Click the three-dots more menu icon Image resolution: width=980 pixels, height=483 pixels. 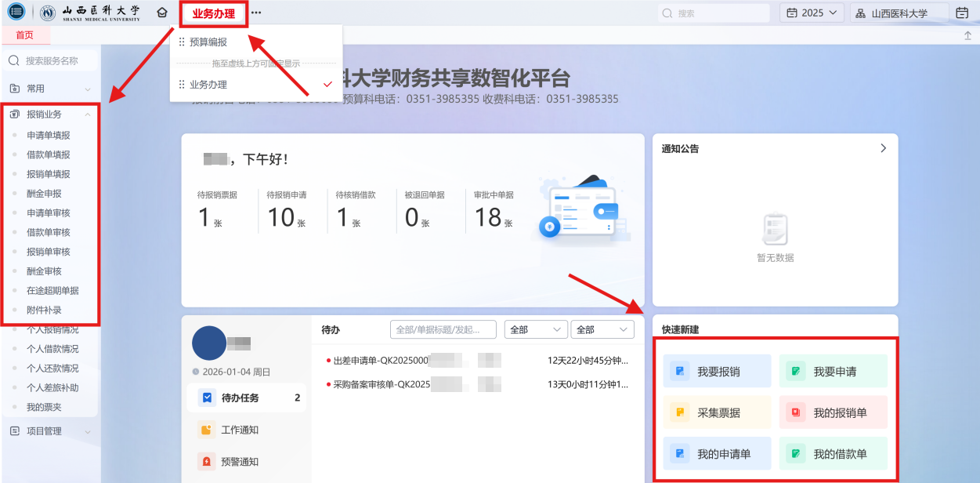257,13
